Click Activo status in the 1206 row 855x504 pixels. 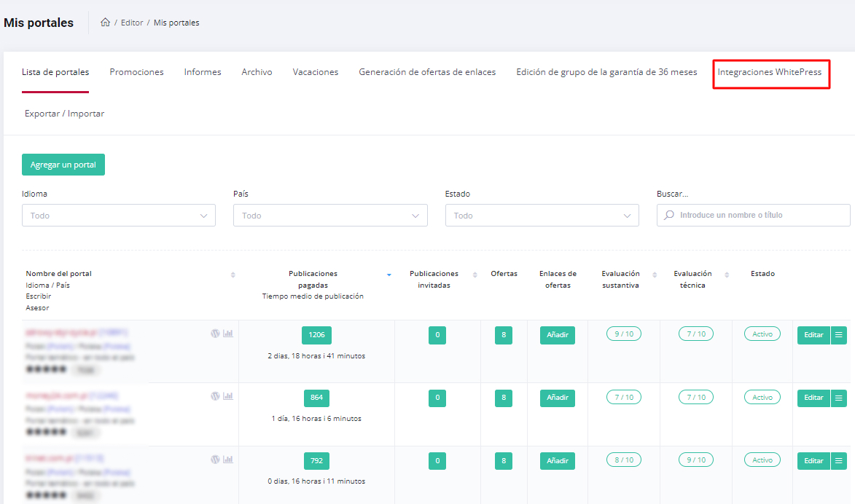[762, 334]
